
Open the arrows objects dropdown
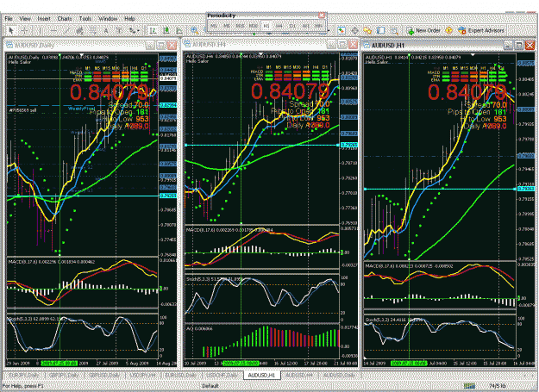click(x=134, y=31)
